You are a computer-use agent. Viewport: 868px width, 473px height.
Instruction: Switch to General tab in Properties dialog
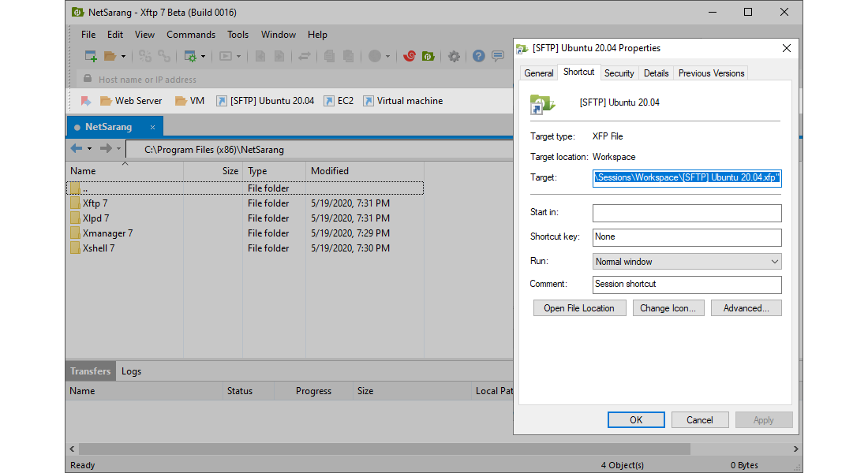tap(539, 73)
